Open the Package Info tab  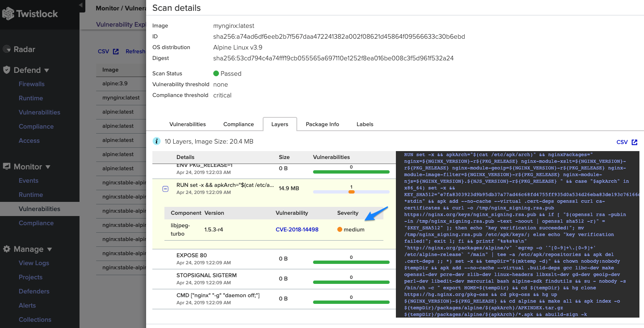click(x=322, y=124)
